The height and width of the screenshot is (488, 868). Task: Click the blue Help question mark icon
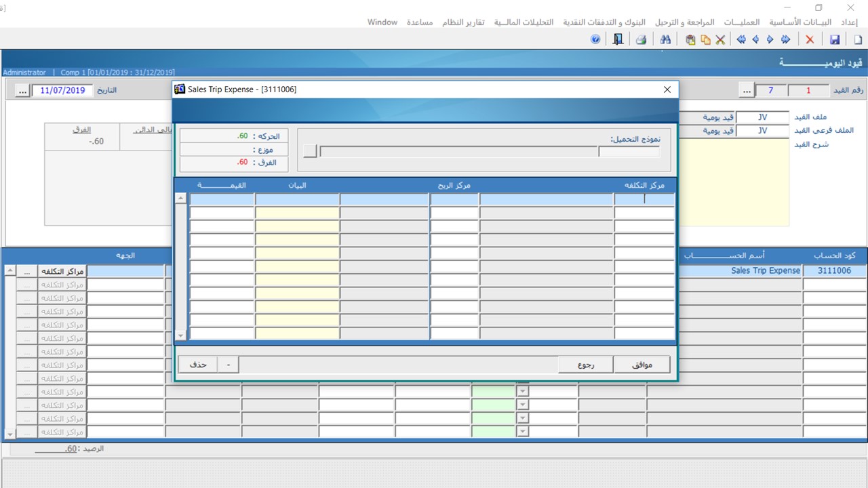(x=595, y=40)
